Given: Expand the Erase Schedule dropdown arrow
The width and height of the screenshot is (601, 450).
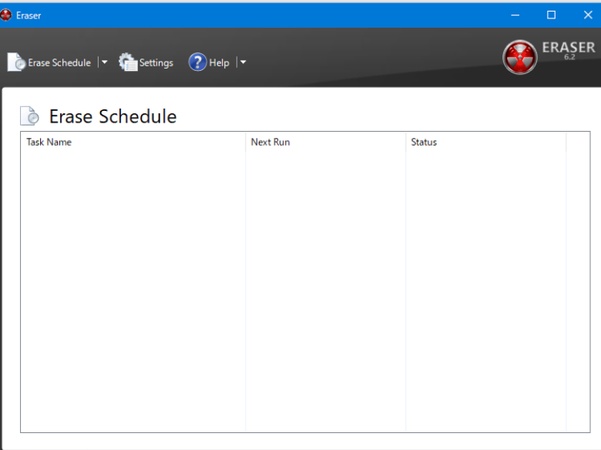Looking at the screenshot, I should [x=104, y=62].
